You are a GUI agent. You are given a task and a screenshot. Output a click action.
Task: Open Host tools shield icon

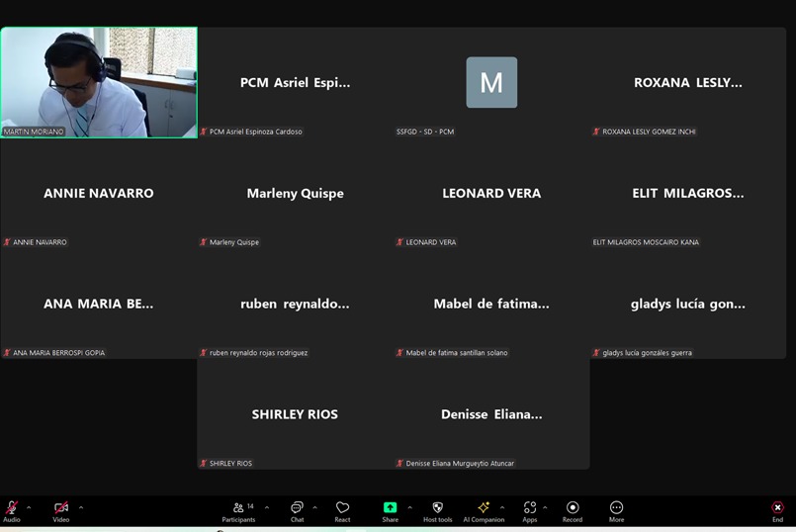coord(437,508)
